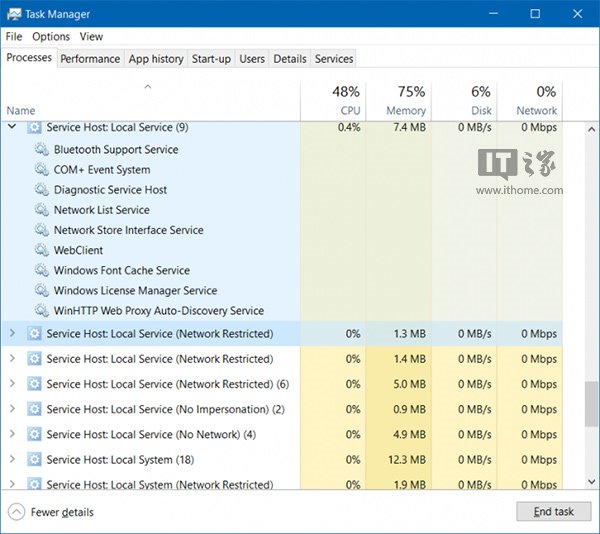Click the COM+ Event System gear icon
Screen dimensions: 600x534
point(42,169)
